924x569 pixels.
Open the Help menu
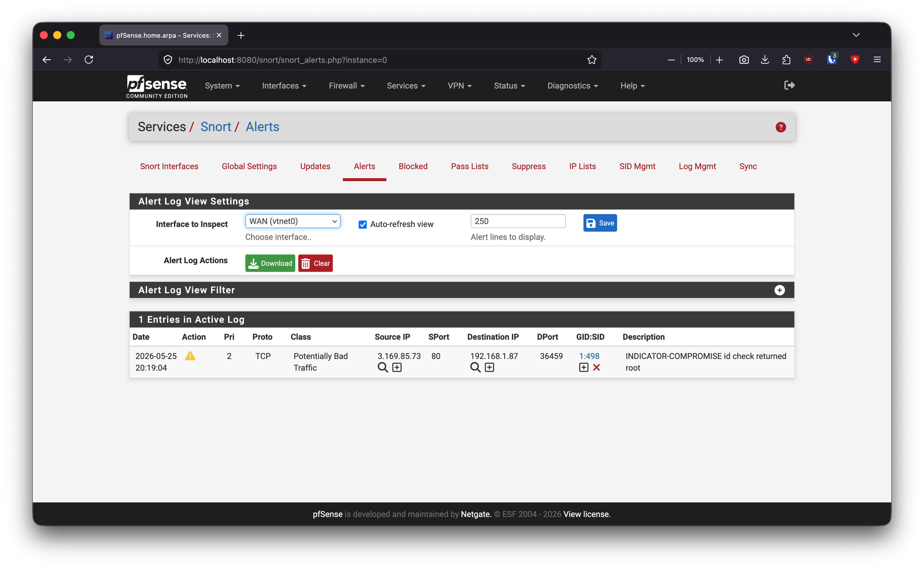[633, 86]
